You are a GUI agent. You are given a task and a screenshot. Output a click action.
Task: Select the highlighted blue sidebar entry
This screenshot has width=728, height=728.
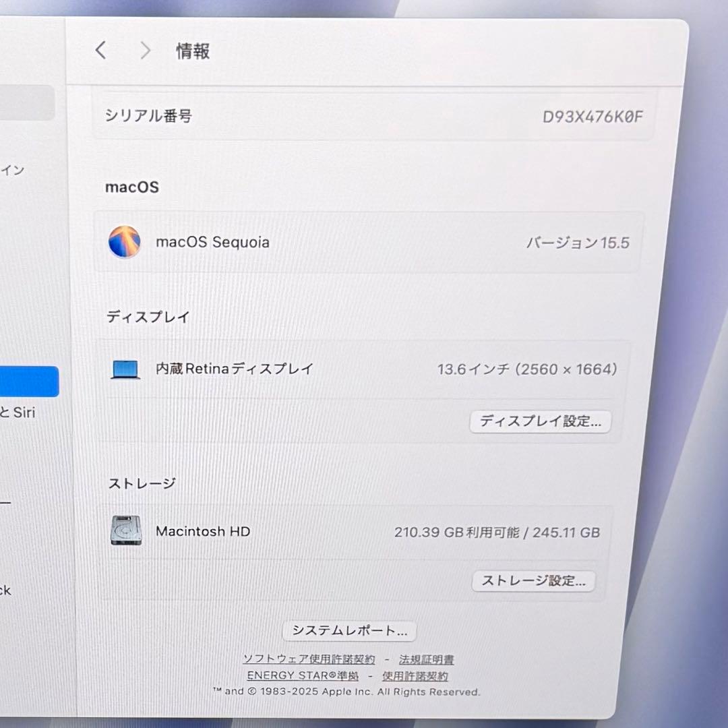click(30, 382)
